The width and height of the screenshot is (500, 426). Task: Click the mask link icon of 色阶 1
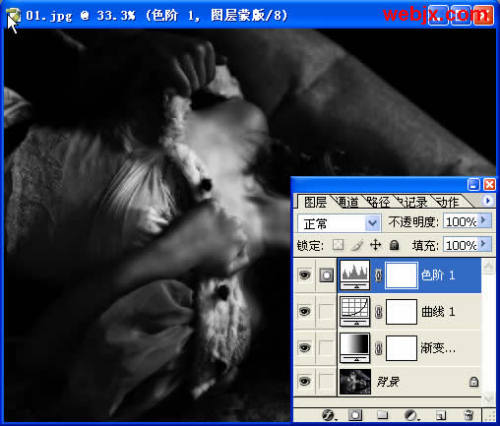[x=378, y=276]
